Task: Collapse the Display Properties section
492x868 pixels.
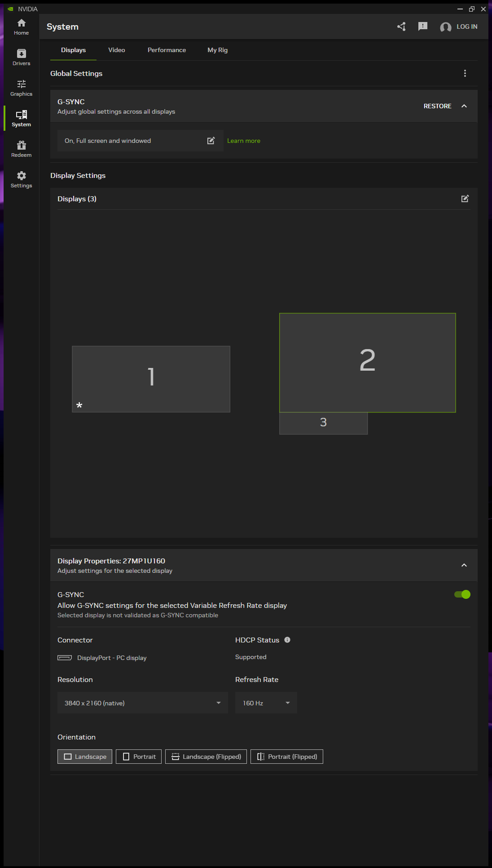Action: [x=464, y=565]
